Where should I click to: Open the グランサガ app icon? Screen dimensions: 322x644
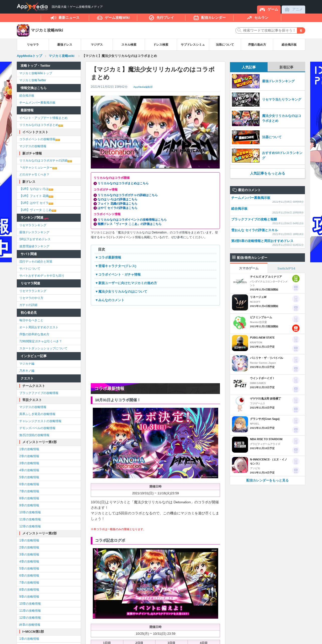point(240,424)
